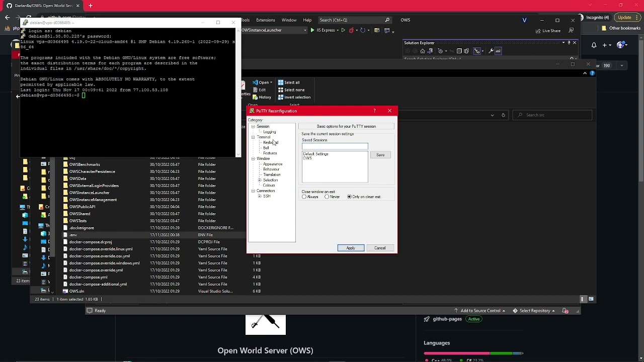Click the Saved Sessions text field

pyautogui.click(x=335, y=146)
